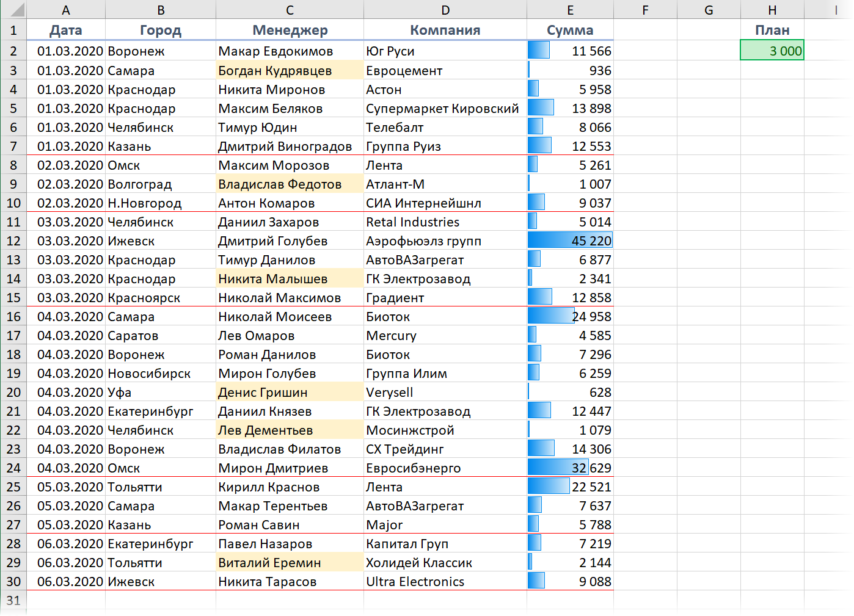
Task: Select row 12 header
Action: [x=13, y=241]
